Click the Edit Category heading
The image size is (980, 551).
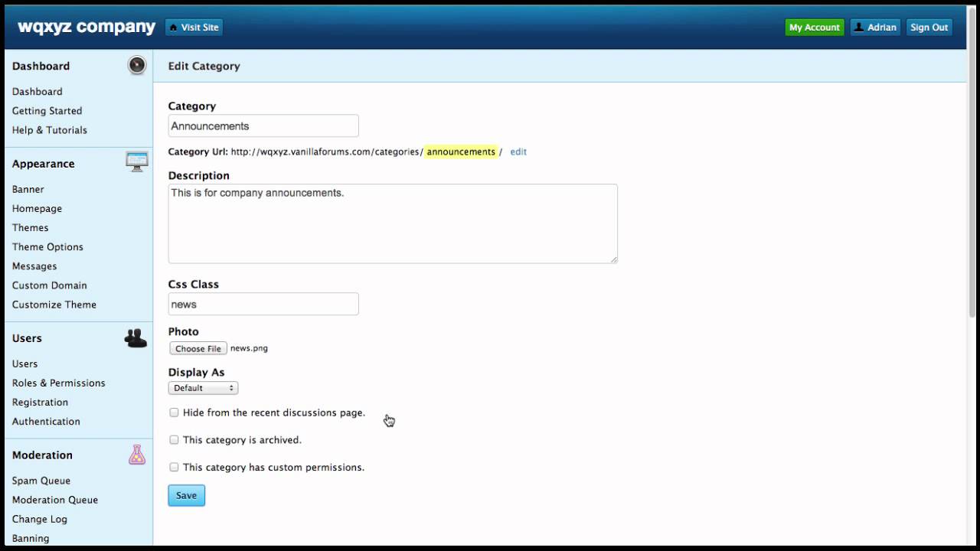click(204, 66)
